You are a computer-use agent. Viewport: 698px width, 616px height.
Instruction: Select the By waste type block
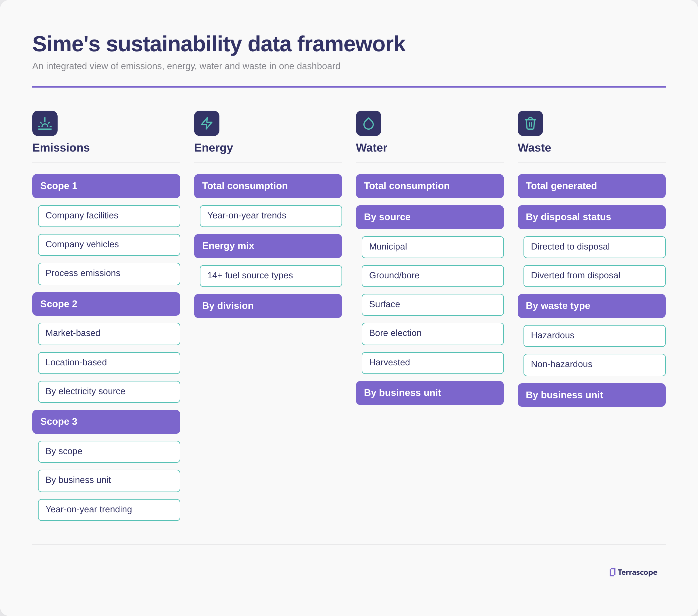pos(591,306)
